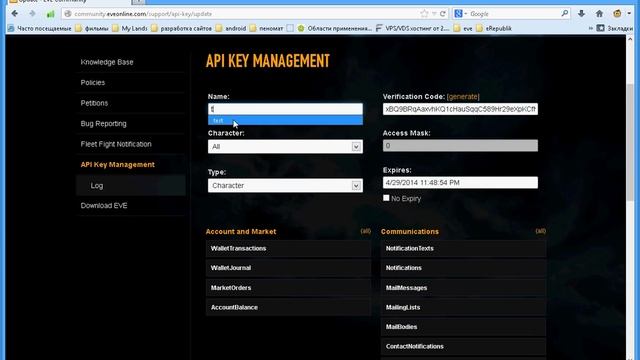The height and width of the screenshot is (360, 640).
Task: Open Fleet Fight Notification in sidebar
Action: tap(116, 144)
